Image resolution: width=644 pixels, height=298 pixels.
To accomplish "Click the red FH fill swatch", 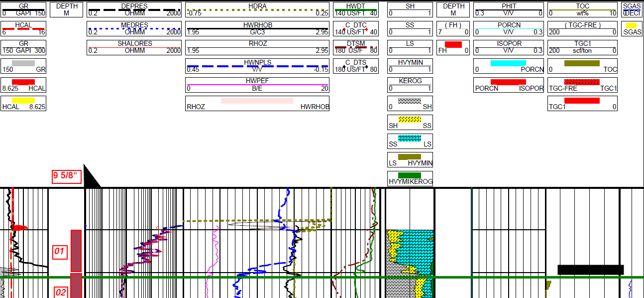I will tap(453, 44).
